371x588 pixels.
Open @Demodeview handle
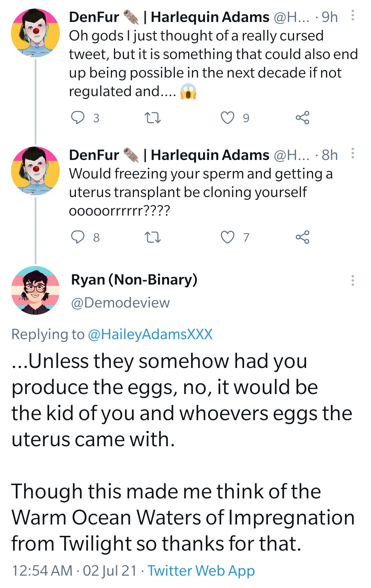[120, 303]
